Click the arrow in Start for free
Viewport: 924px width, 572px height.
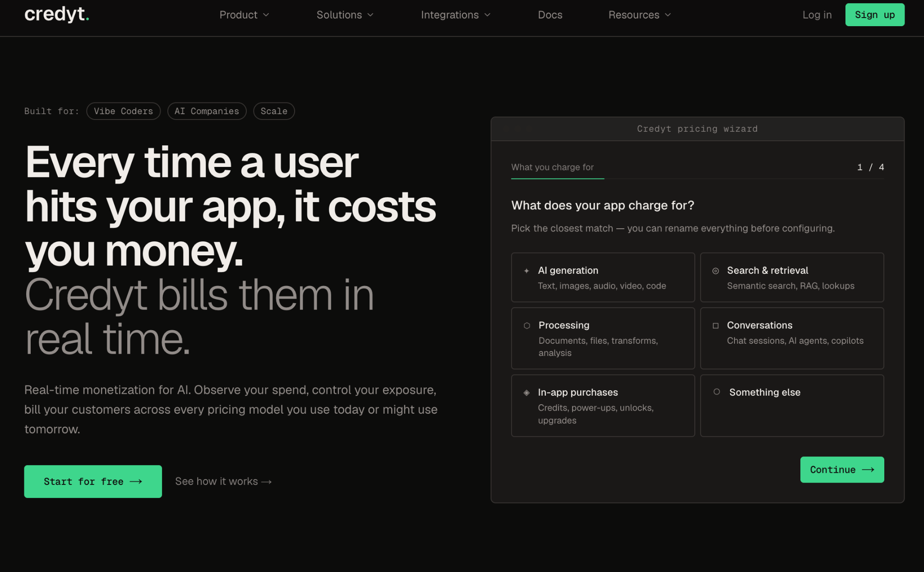[x=136, y=481]
